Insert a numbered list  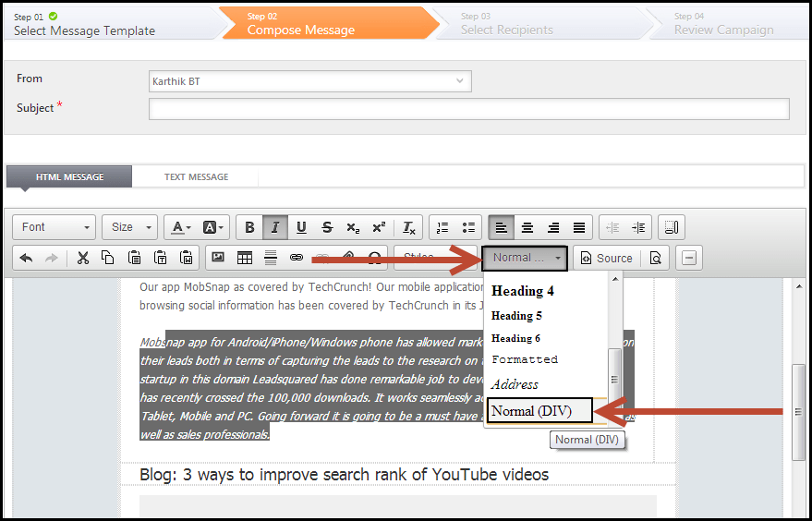point(442,227)
